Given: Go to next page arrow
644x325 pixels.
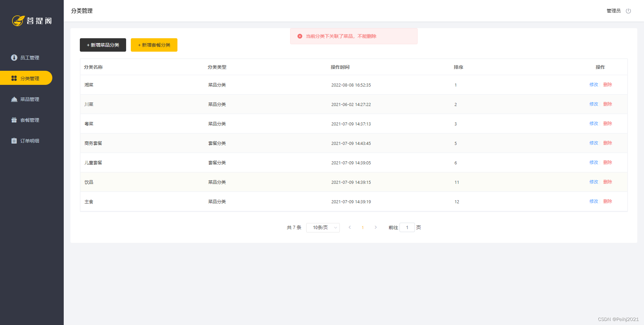Looking at the screenshot, I should 376,227.
